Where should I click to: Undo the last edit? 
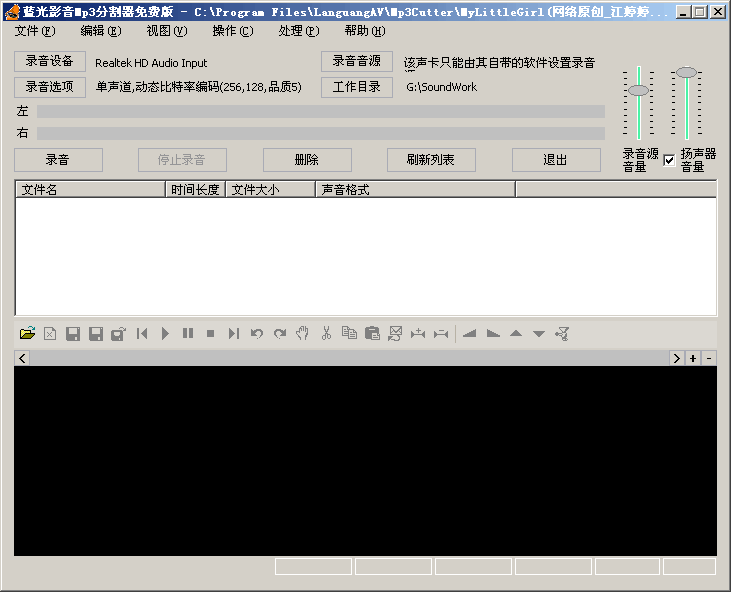pos(256,333)
